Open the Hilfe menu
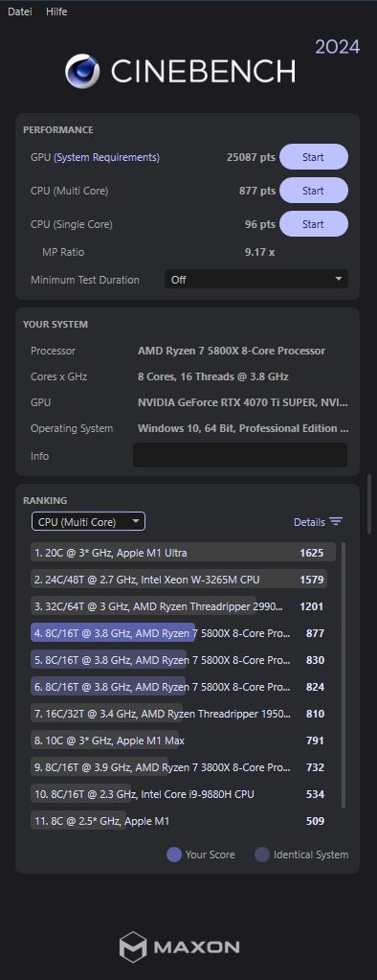This screenshot has height=980, width=377. 56,11
